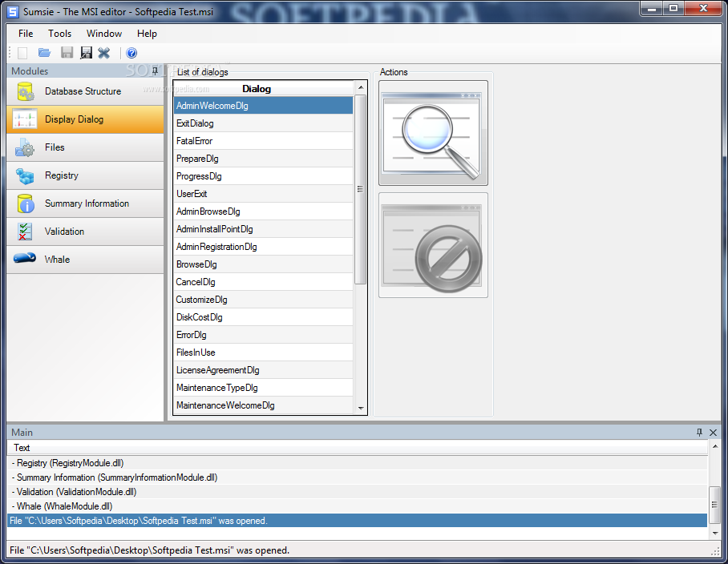Viewport: 728px width, 564px height.
Task: Click dialog list scroll up arrow
Action: (x=360, y=87)
